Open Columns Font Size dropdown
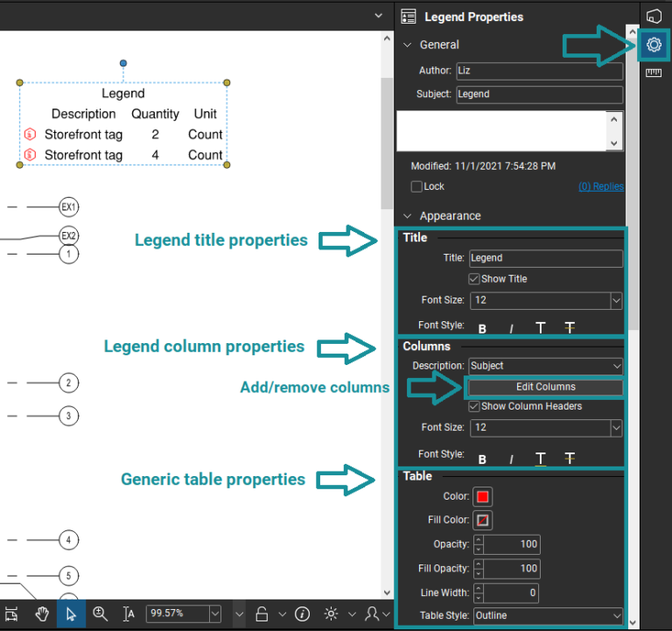672x631 pixels. click(616, 428)
